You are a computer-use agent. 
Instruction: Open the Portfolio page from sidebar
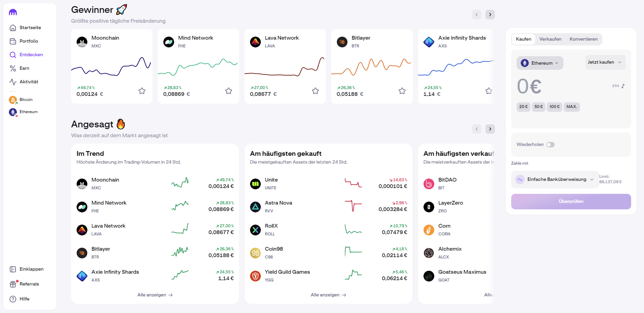tap(28, 41)
